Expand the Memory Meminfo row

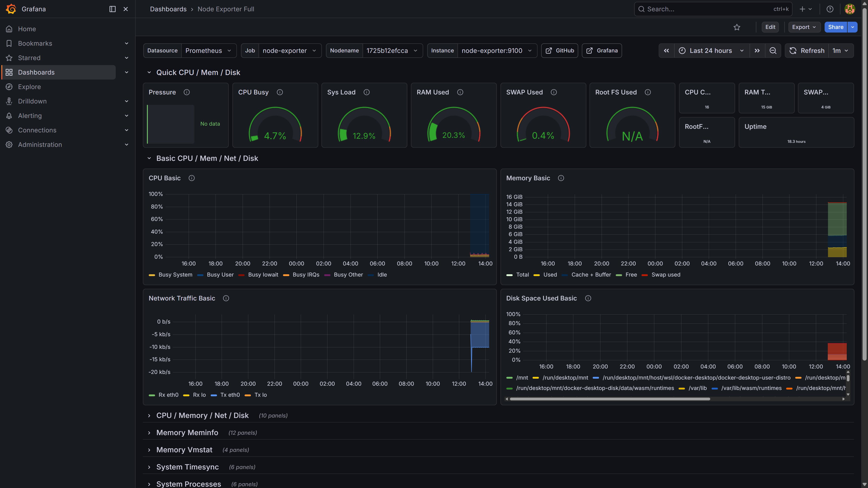[187, 433]
